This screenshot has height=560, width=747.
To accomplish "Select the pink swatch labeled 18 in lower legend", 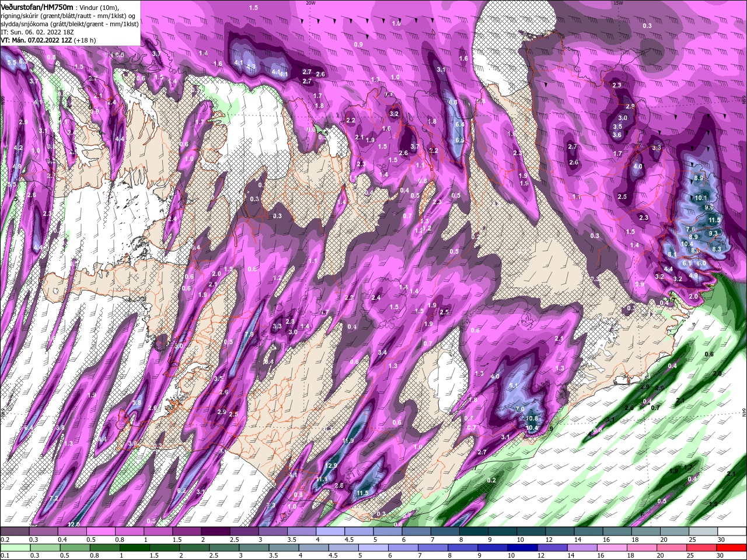I will point(641,548).
